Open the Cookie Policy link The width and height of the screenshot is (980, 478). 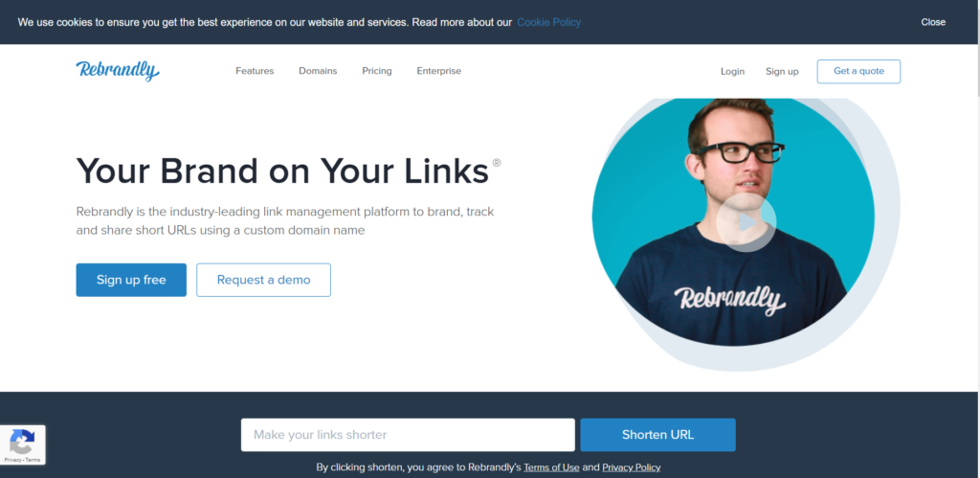pyautogui.click(x=548, y=22)
